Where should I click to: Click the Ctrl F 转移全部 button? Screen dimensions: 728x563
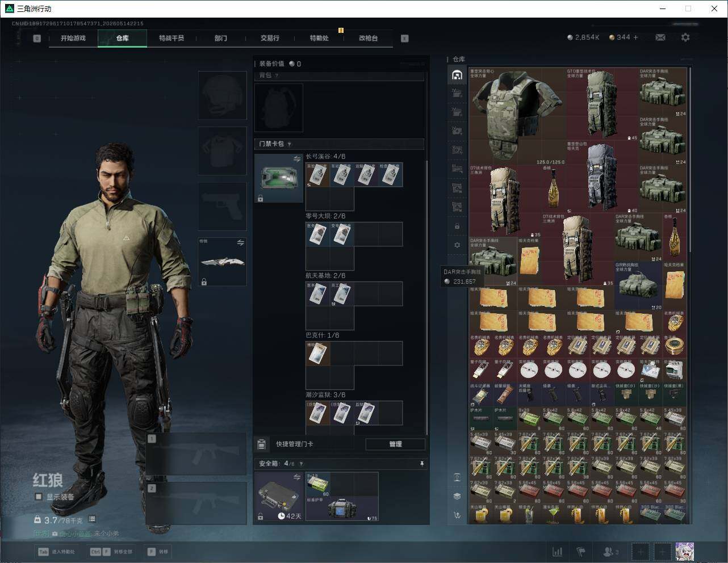(111, 552)
